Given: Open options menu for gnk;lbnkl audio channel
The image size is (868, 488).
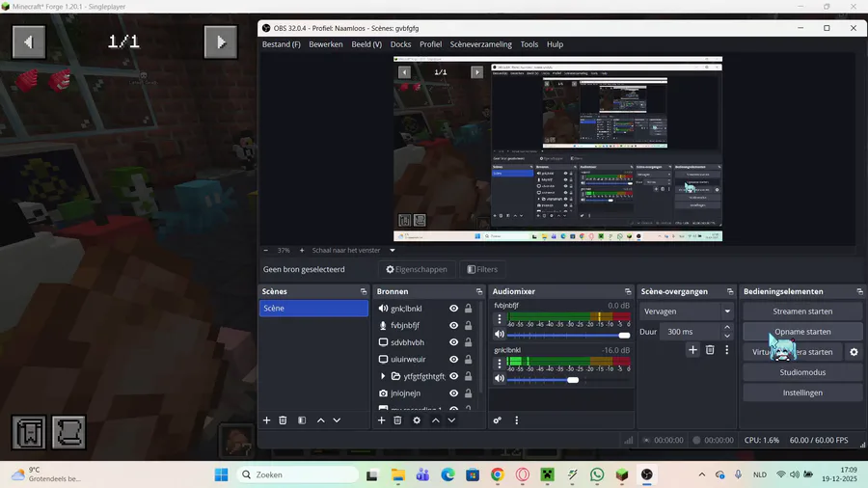Looking at the screenshot, I should (500, 364).
